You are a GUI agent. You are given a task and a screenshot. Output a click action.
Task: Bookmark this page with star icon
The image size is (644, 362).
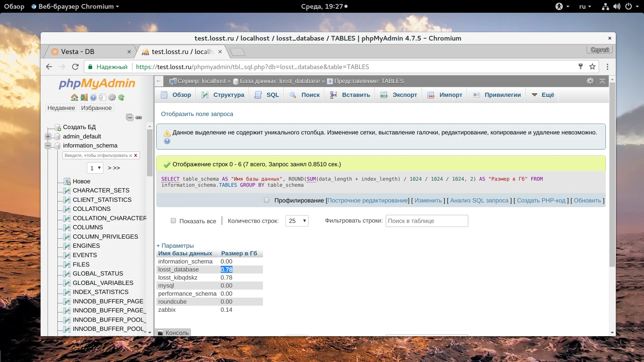(592, 67)
